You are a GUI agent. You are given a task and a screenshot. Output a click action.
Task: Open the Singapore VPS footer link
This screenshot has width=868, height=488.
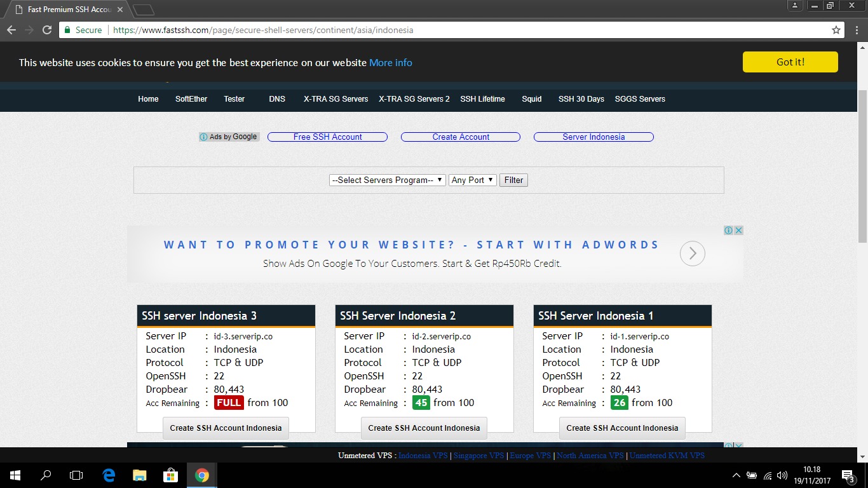coord(478,456)
